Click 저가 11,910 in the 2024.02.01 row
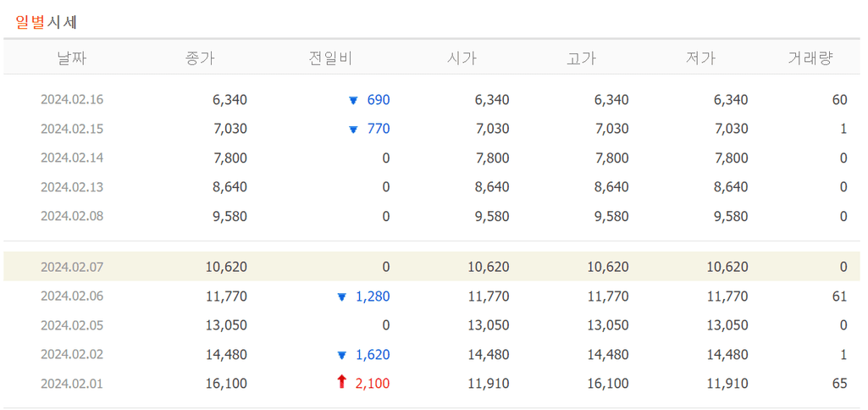 coord(727,384)
